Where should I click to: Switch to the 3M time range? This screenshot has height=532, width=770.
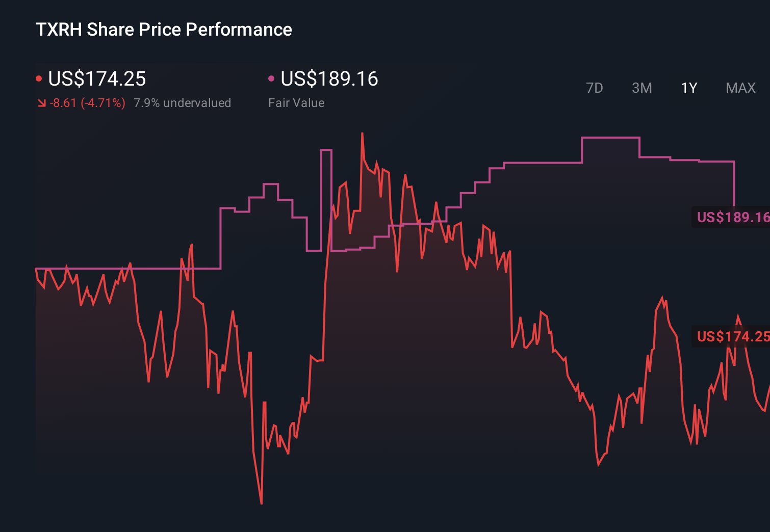(x=642, y=88)
